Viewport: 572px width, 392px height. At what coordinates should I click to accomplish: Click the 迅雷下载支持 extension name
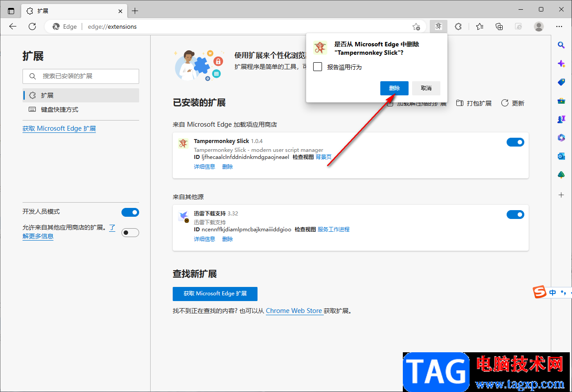[x=210, y=214]
